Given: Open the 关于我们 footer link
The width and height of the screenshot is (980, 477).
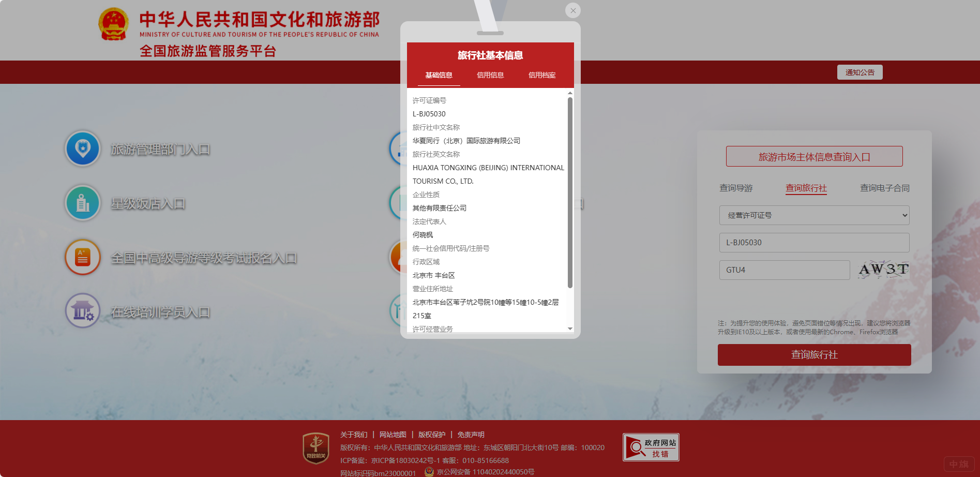Looking at the screenshot, I should click(x=353, y=435).
